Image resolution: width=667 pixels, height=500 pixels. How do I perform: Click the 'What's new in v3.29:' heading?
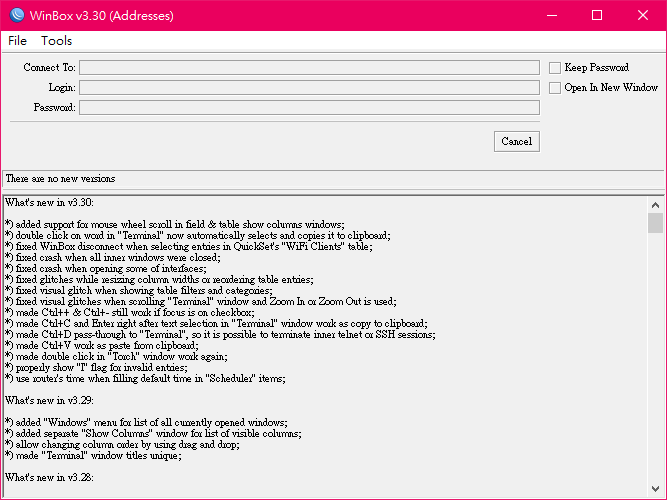(x=49, y=401)
